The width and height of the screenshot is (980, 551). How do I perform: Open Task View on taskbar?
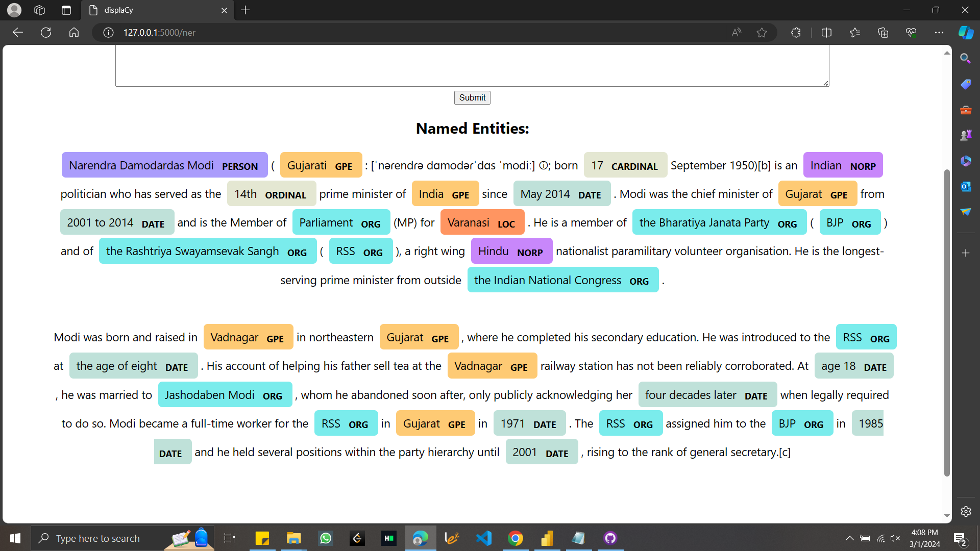point(230,538)
